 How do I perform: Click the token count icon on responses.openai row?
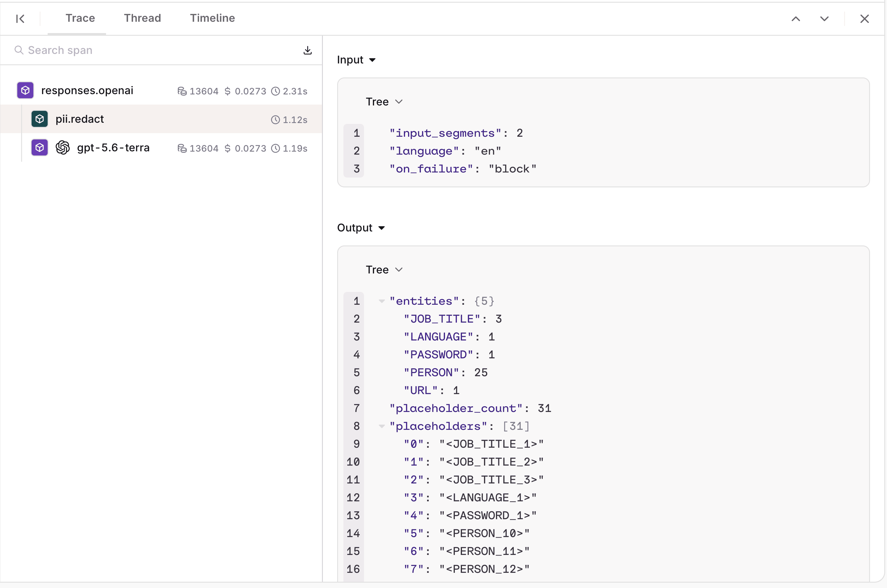[x=182, y=91]
